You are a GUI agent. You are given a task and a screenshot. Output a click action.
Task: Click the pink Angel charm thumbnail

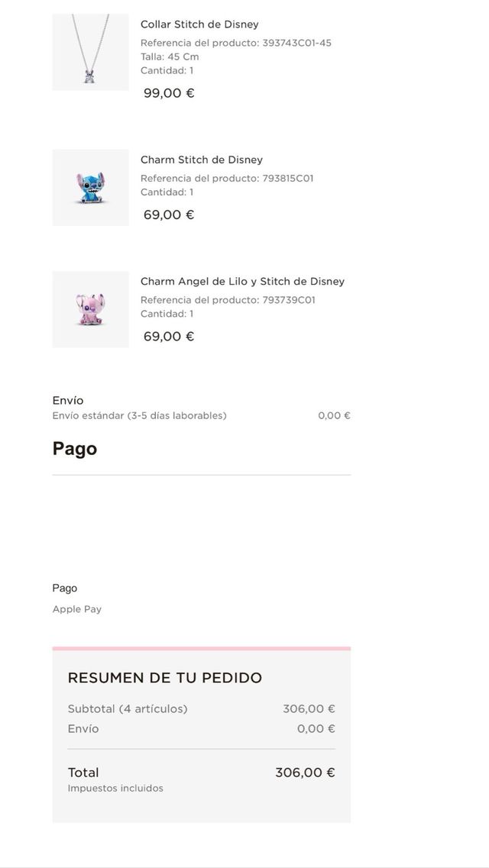[90, 309]
